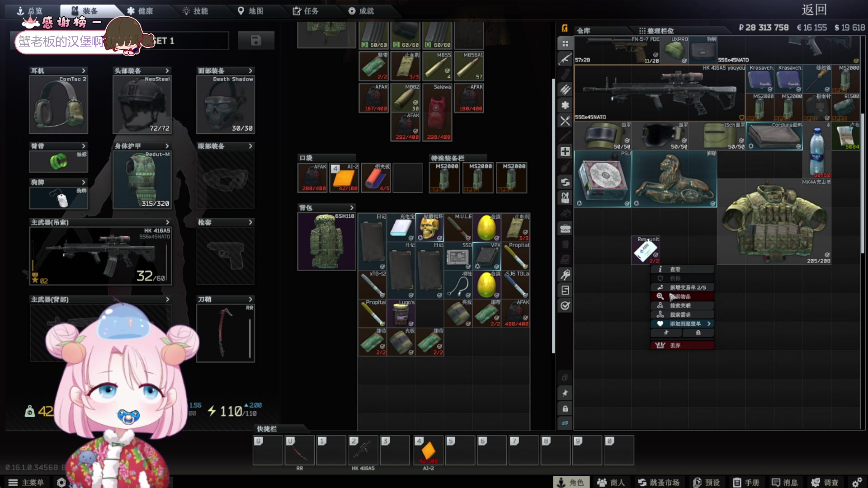Screen dimensions: 868x488
Task: Filter stash by tactical rigs using the vest icon
Action: click(565, 197)
